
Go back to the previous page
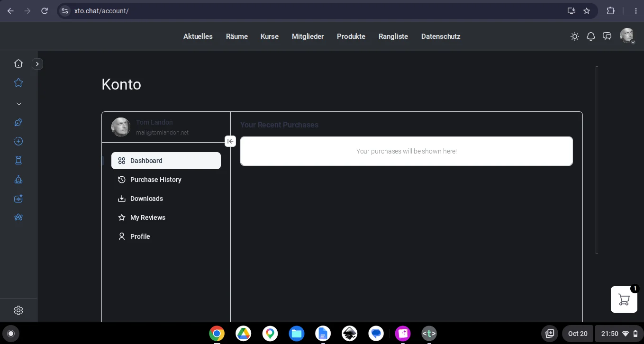click(x=10, y=11)
